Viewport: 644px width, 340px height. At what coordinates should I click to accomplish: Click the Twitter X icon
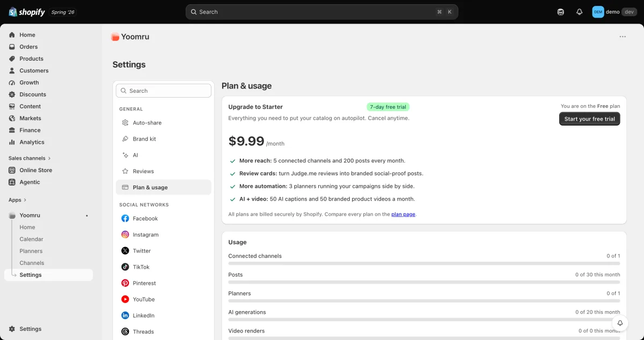[x=125, y=250]
